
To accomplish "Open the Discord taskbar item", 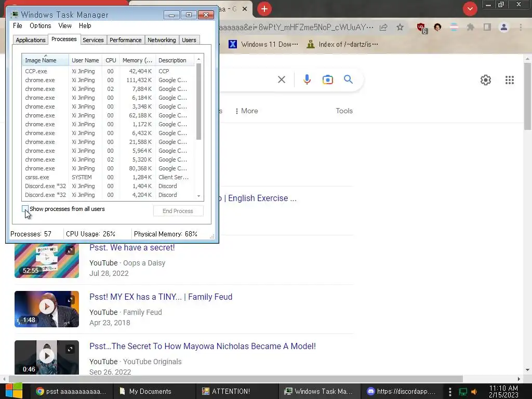I will coord(401,391).
